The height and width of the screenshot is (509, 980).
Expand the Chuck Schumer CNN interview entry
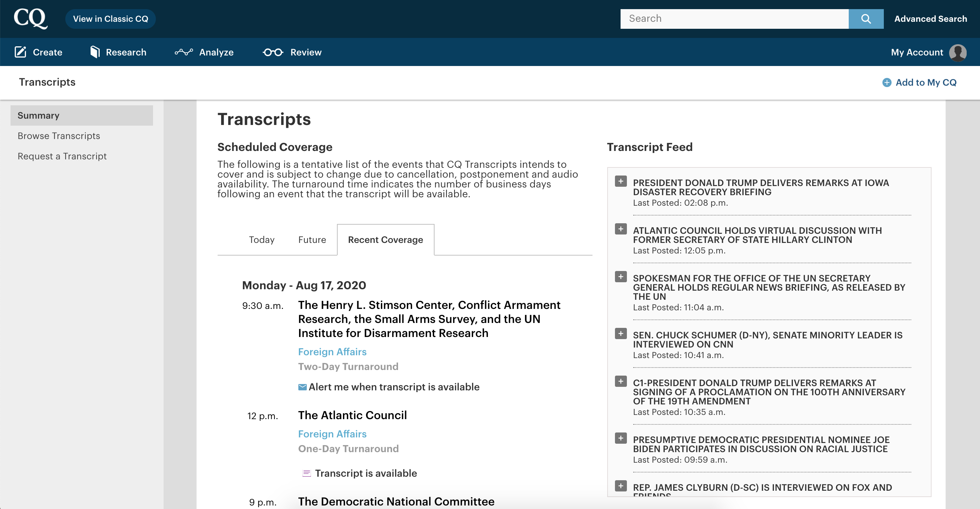pos(621,333)
